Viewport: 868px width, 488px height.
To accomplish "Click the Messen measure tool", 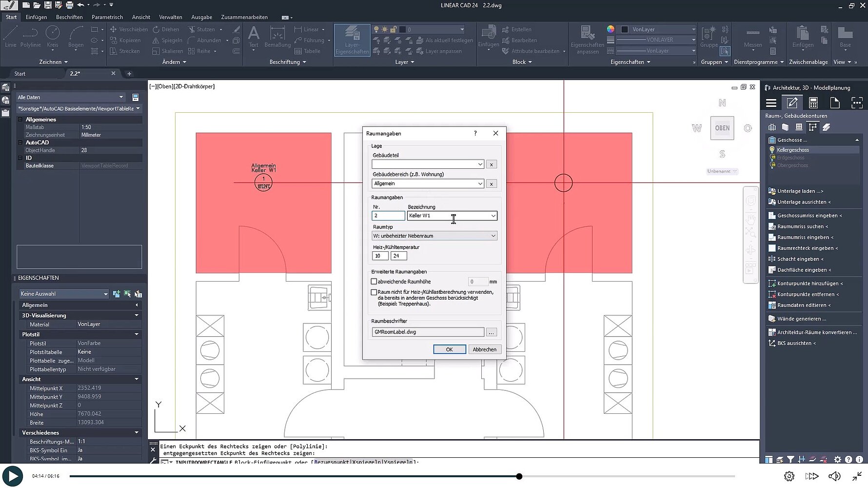I will (752, 37).
